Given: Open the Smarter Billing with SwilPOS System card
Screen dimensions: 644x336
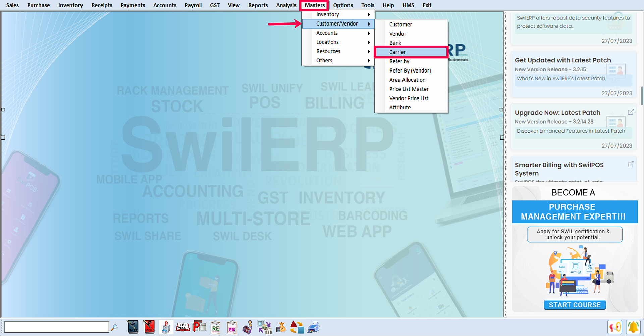Looking at the screenshot, I should coord(573,169).
